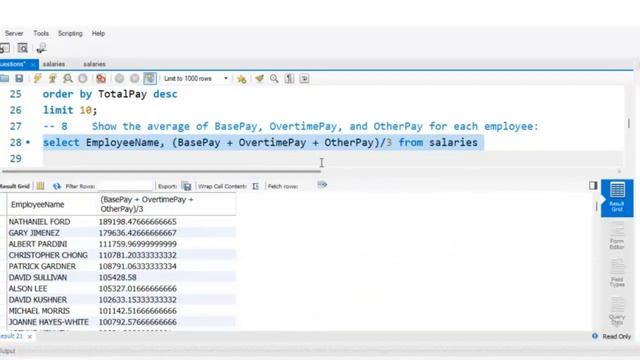Click the value 111759.96999999999
The image size is (640, 360).
pos(138,244)
